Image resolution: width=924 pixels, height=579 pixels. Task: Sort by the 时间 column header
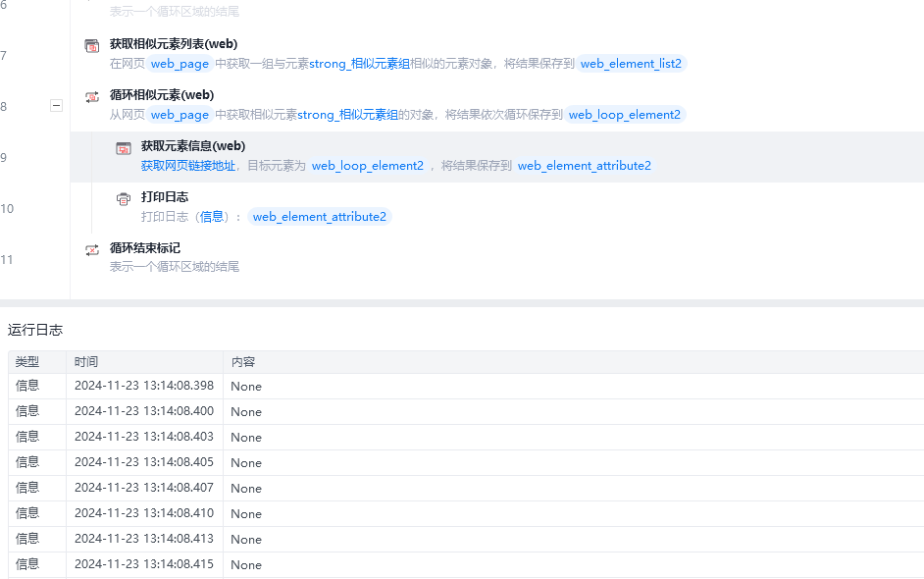(x=86, y=362)
